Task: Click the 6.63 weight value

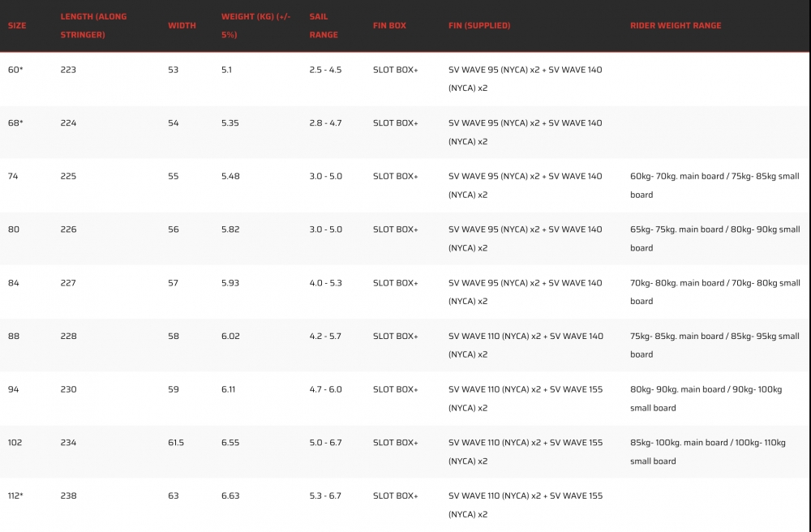Action: (x=230, y=496)
